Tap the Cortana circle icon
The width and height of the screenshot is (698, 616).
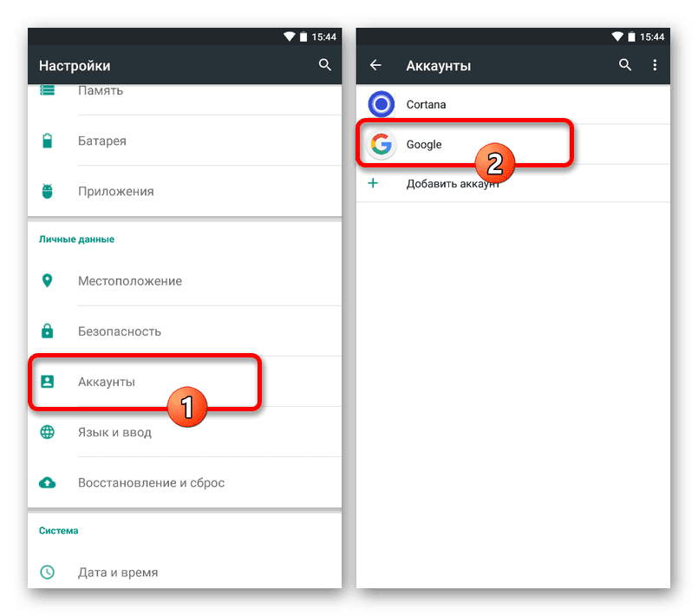tap(381, 104)
